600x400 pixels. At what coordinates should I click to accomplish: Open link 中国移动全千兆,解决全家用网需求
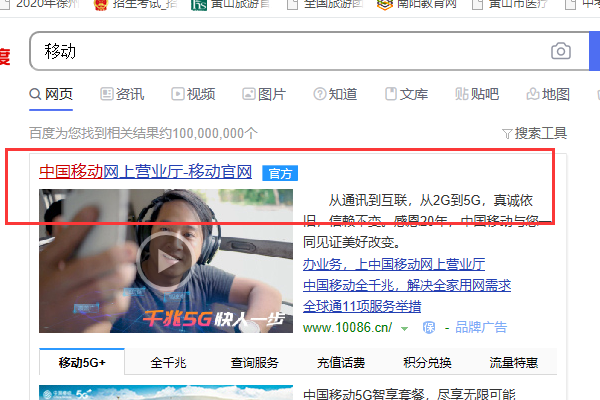[x=407, y=286]
